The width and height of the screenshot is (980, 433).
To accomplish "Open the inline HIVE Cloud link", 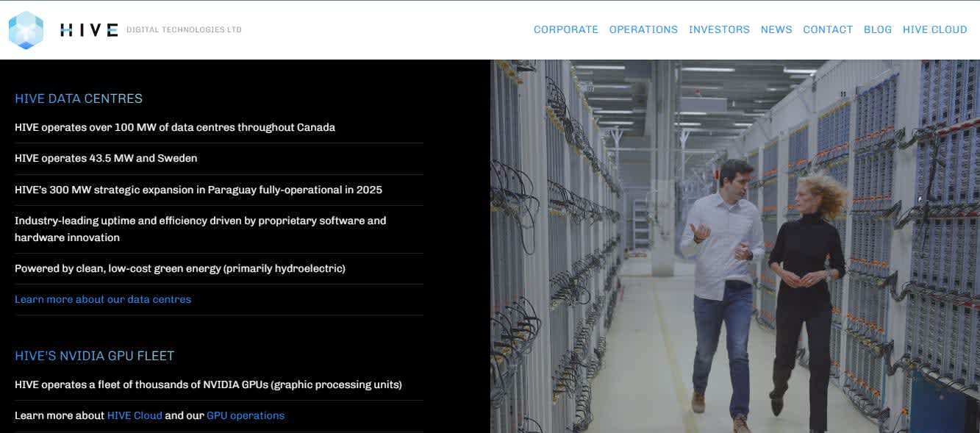I will 135,415.
